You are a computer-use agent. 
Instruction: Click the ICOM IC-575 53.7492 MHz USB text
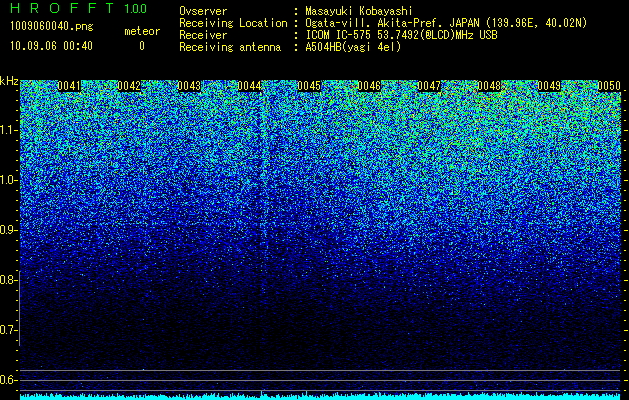402,35
